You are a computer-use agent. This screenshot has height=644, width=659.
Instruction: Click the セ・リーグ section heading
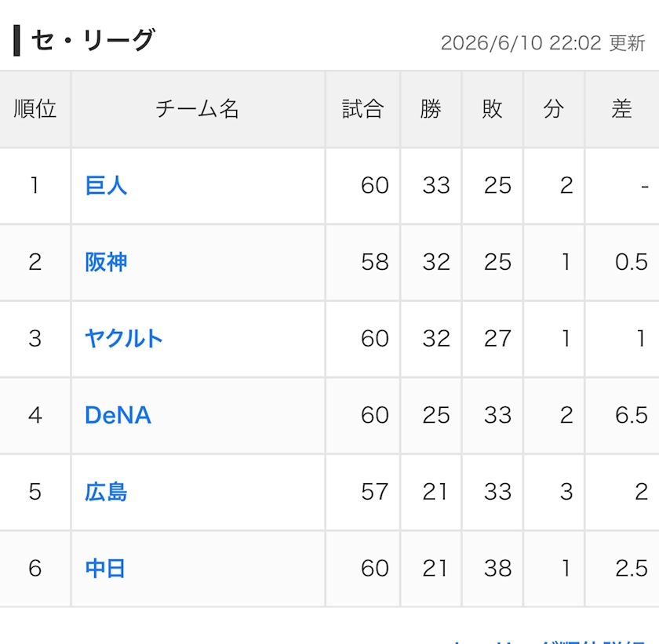point(93,41)
